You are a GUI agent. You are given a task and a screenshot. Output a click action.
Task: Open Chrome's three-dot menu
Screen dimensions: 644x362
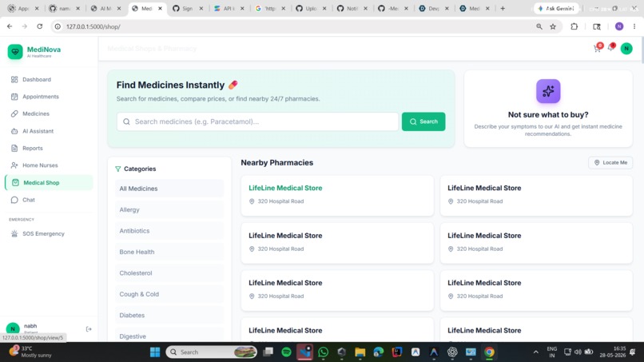click(x=634, y=26)
